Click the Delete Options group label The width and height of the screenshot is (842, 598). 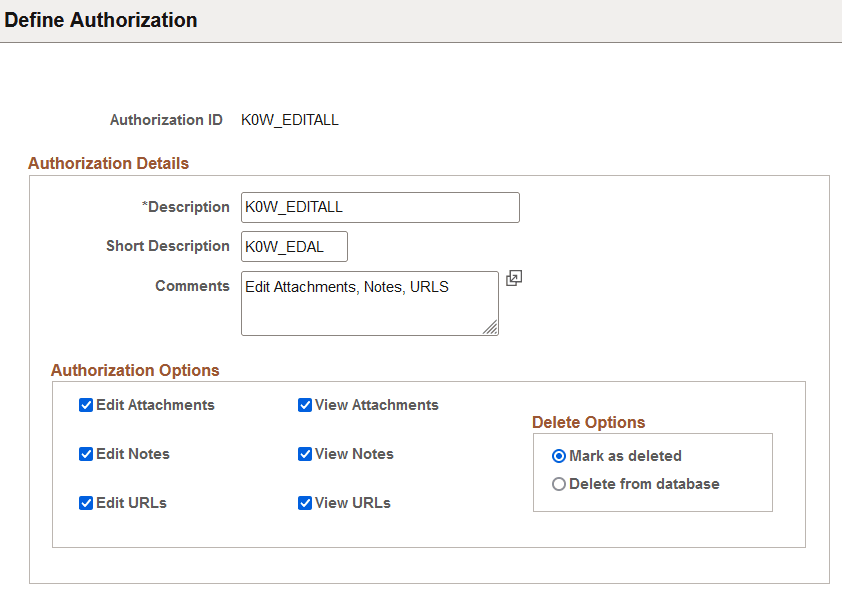pyautogui.click(x=588, y=422)
